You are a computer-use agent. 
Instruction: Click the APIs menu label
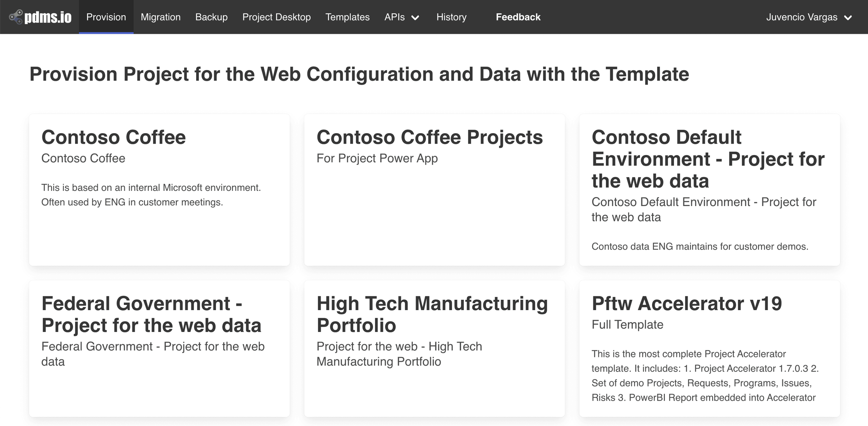tap(394, 17)
